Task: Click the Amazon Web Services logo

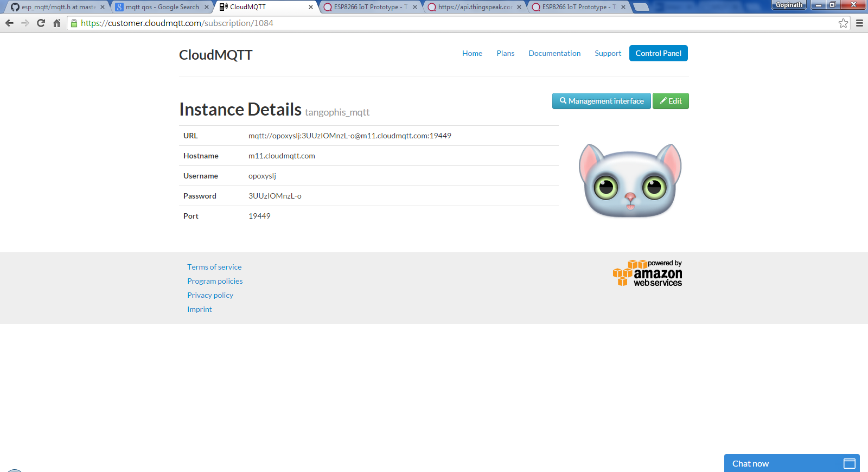Action: click(x=647, y=273)
